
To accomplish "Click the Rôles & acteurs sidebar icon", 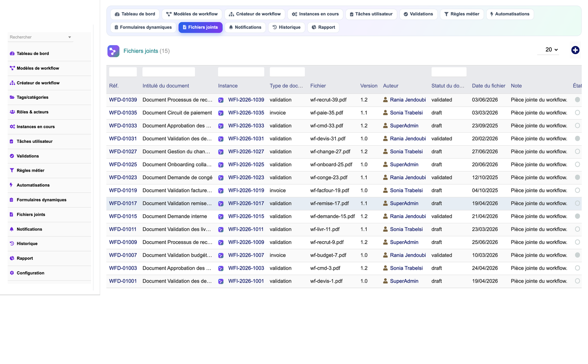I will 12,112.
